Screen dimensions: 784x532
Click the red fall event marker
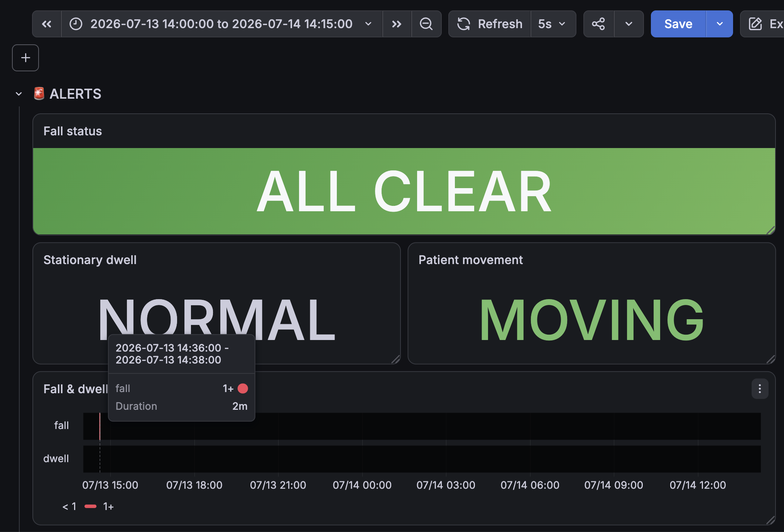tap(100, 426)
